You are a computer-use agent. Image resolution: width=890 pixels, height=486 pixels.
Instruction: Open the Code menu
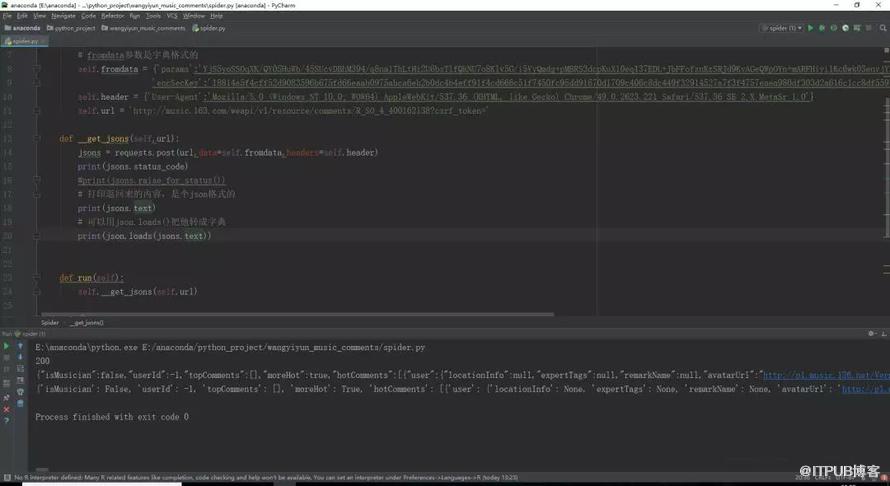point(89,16)
